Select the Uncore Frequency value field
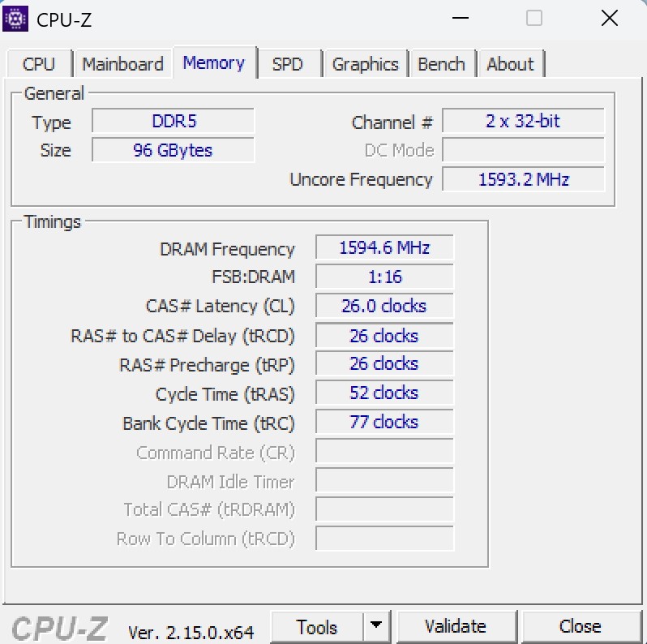The image size is (647, 644). 523,180
